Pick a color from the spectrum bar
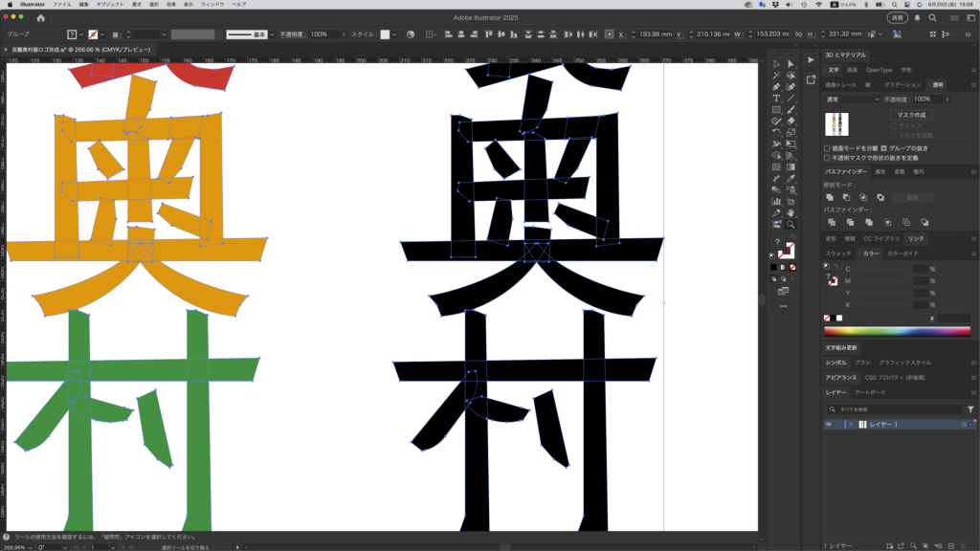The width and height of the screenshot is (980, 551). [x=897, y=331]
